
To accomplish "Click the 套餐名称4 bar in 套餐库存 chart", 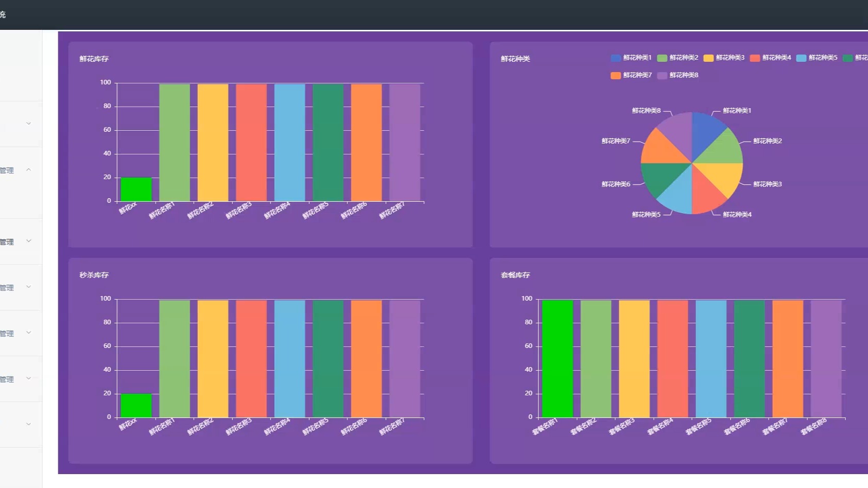I will (673, 359).
